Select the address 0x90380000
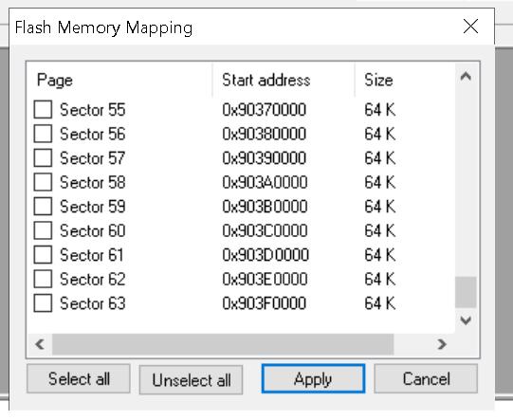 (264, 134)
